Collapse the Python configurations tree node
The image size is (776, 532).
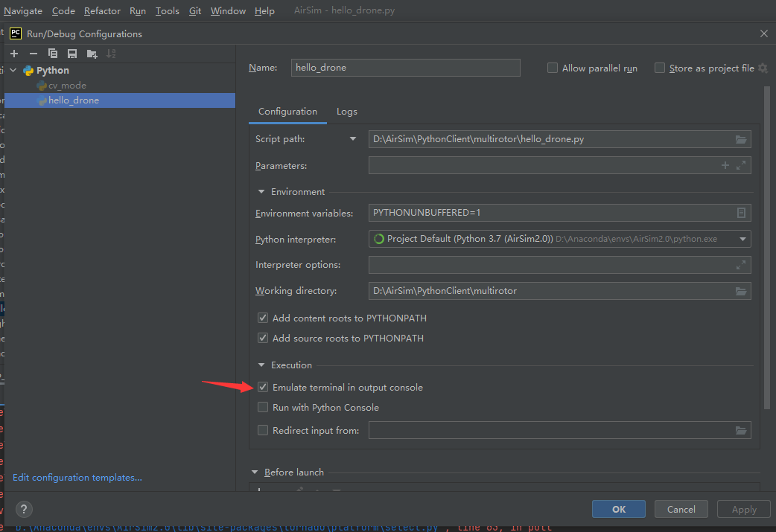(x=13, y=70)
